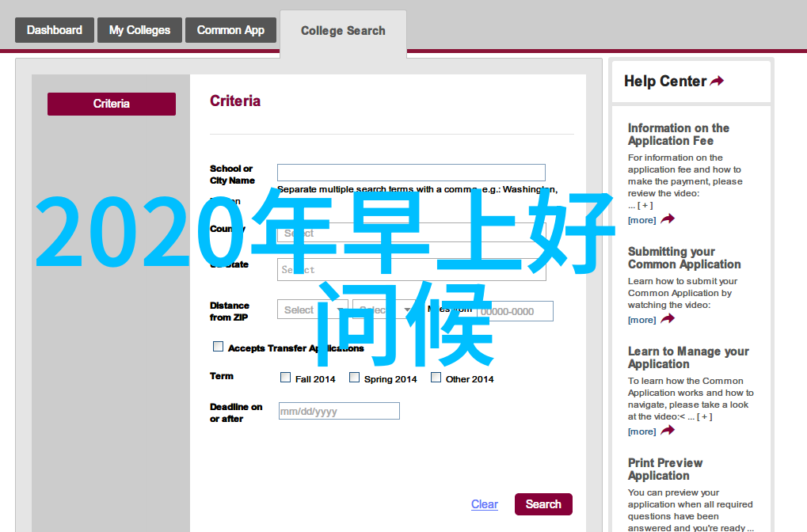This screenshot has height=532, width=807.
Task: Check Accepts Transfer Applications box
Action: point(219,346)
